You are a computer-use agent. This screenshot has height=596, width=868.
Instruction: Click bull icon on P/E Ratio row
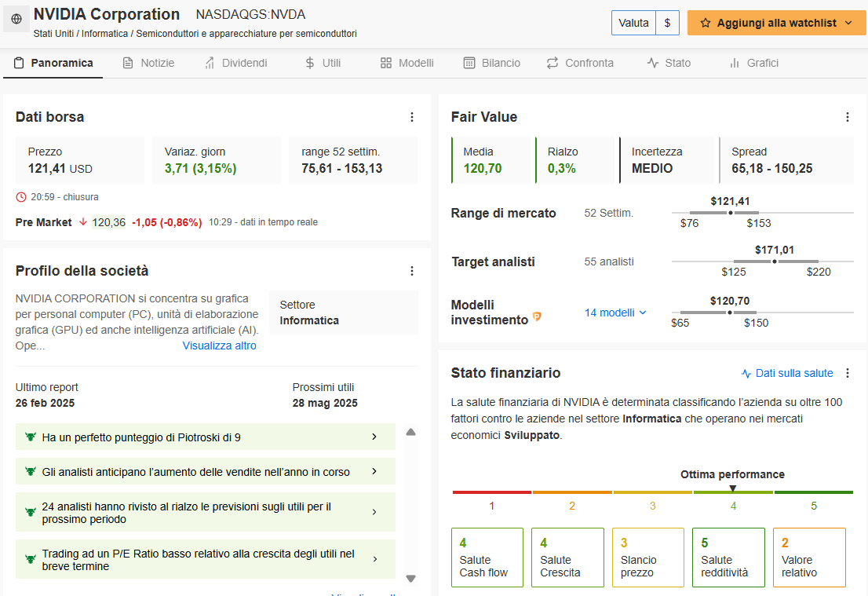pos(31,559)
